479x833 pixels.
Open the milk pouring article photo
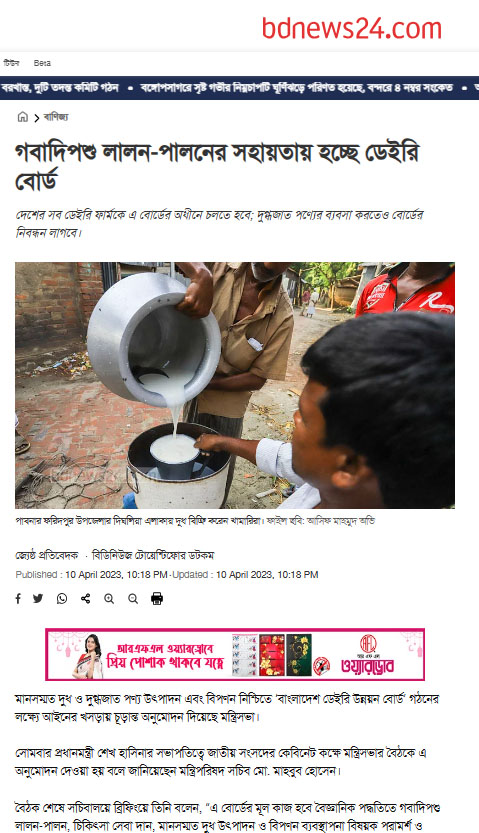click(x=235, y=385)
